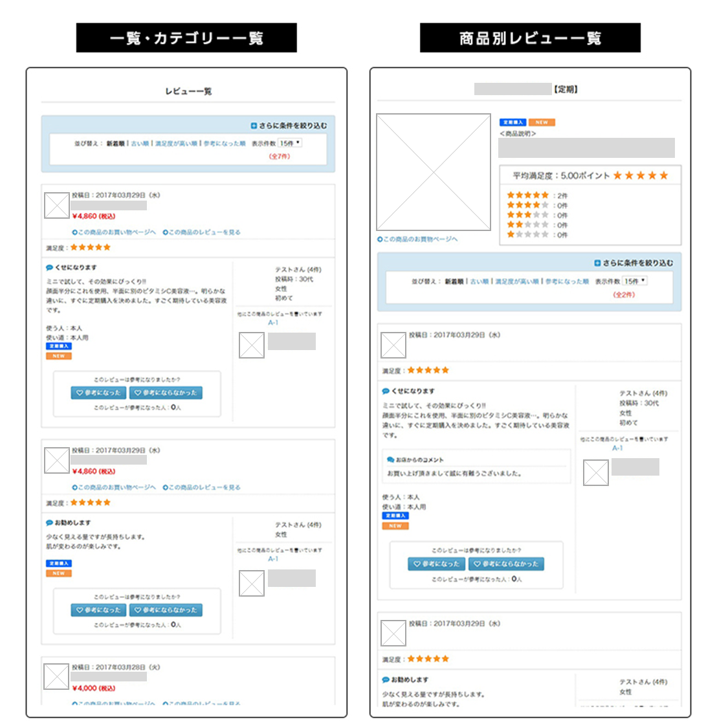This screenshot has width=717, height=728.
Task: Click 定期購入 badge in right くせになります review
Action: (395, 516)
